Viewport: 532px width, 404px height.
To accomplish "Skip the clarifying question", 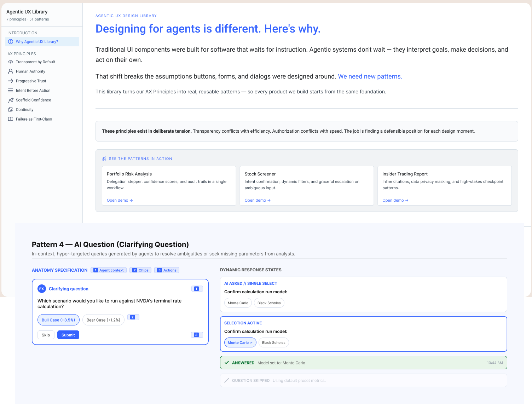I will pos(46,335).
